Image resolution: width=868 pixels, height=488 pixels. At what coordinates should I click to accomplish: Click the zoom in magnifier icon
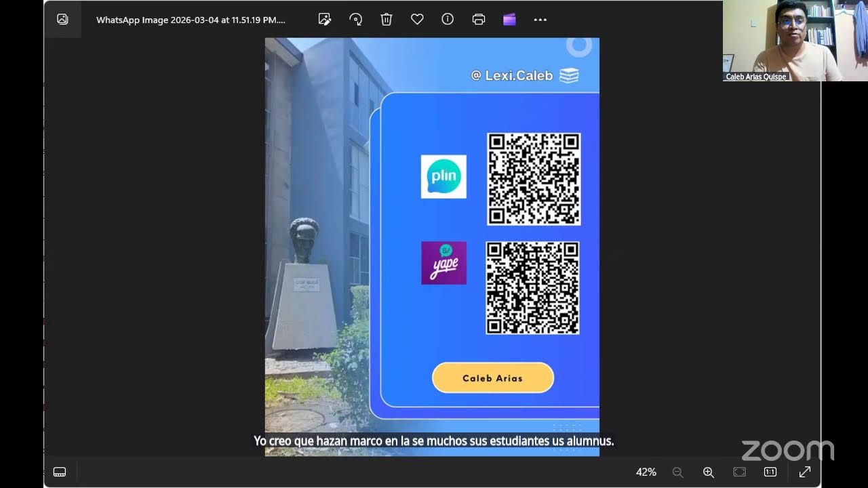709,472
